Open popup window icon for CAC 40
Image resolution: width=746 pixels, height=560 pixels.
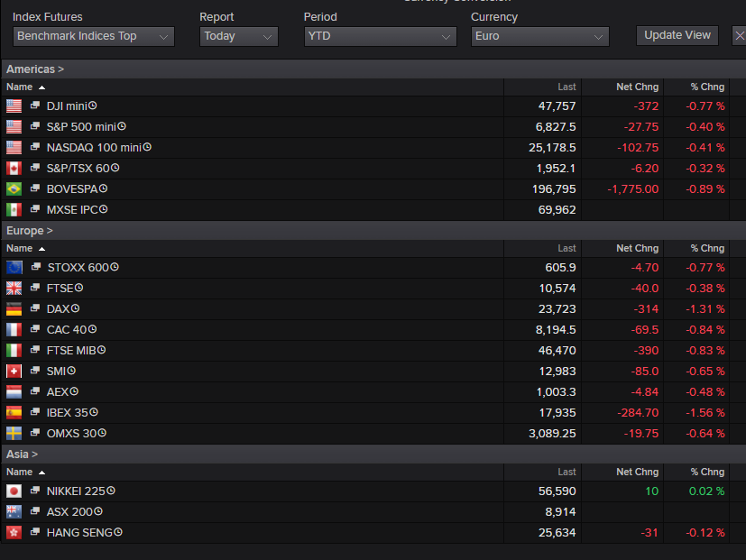pyautogui.click(x=35, y=329)
